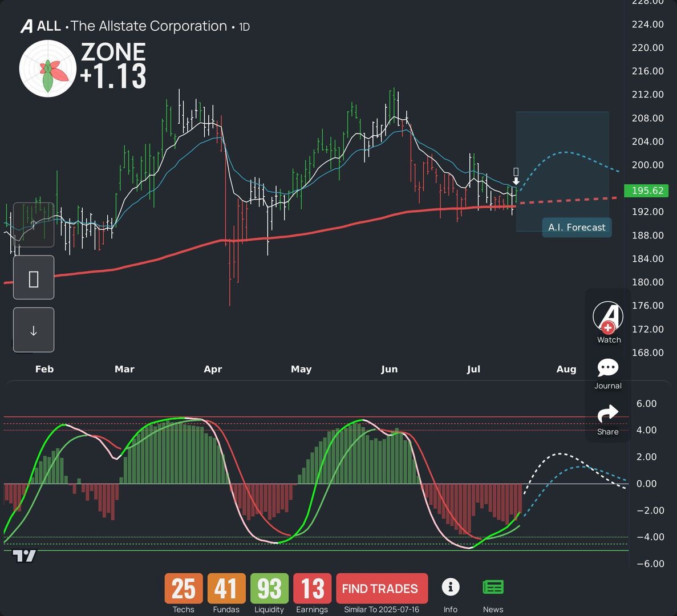Click the Ainvest A logo beside ALL
Screen dimensions: 677x616
coord(26,26)
